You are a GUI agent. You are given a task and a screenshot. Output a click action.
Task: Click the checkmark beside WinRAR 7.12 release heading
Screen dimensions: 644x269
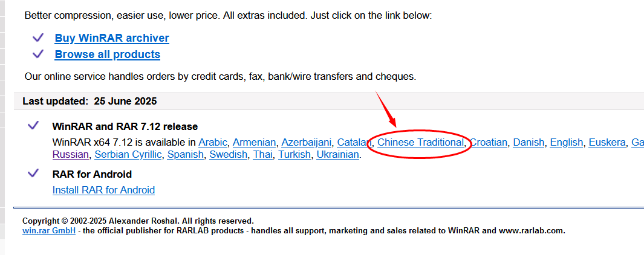click(33, 126)
